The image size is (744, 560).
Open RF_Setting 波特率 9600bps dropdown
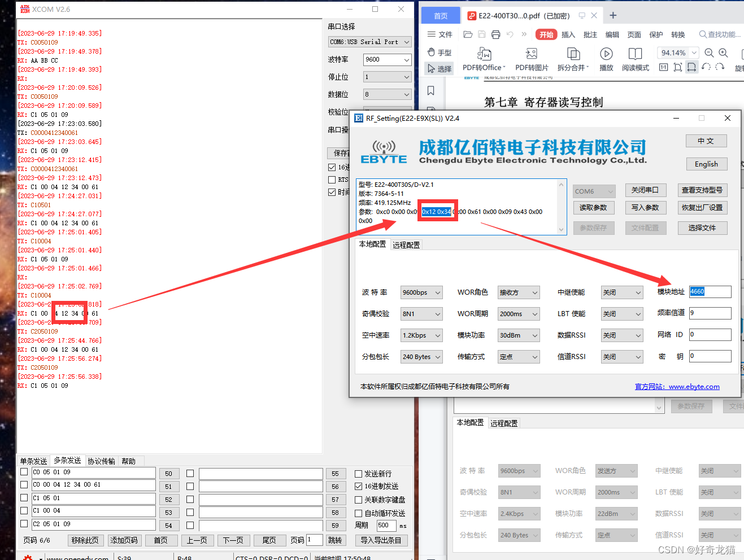point(421,292)
